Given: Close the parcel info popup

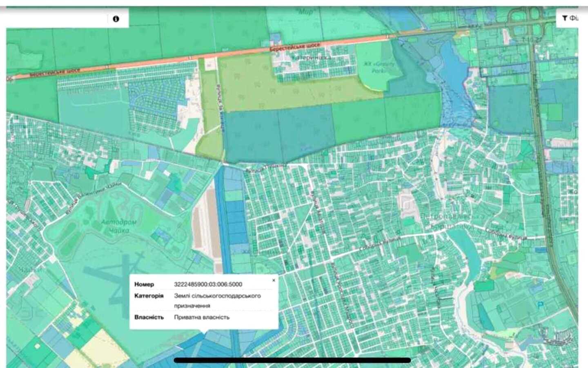Looking at the screenshot, I should [274, 280].
